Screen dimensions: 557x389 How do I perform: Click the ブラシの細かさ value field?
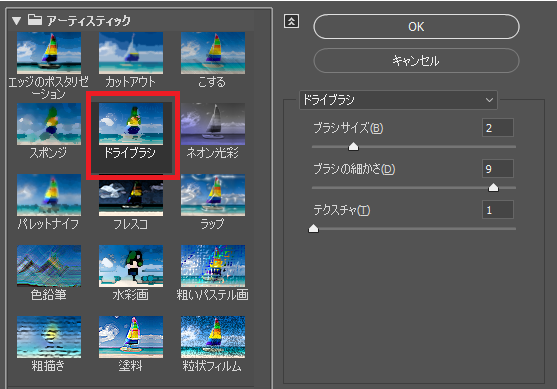click(x=498, y=168)
